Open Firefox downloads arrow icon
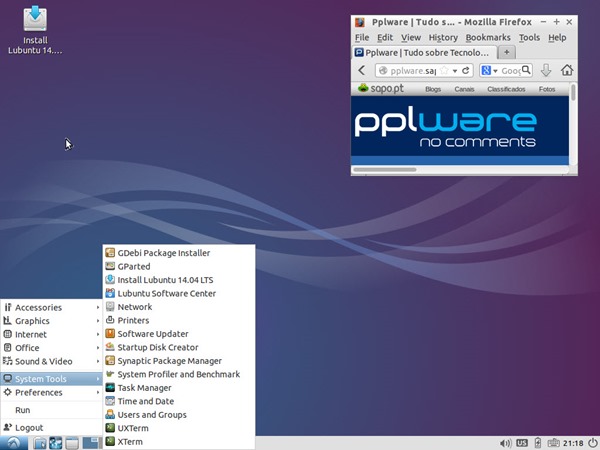 tap(546, 70)
